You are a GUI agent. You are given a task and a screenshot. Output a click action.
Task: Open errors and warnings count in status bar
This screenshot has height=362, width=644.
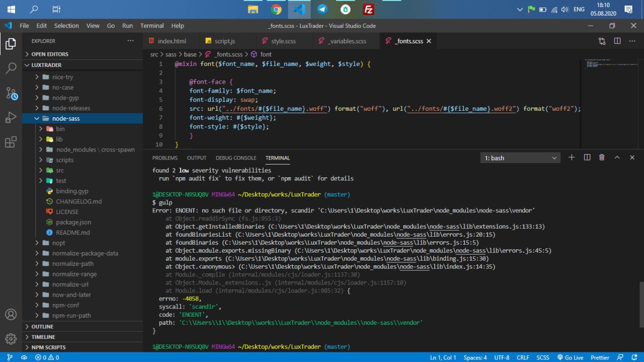[x=47, y=357]
